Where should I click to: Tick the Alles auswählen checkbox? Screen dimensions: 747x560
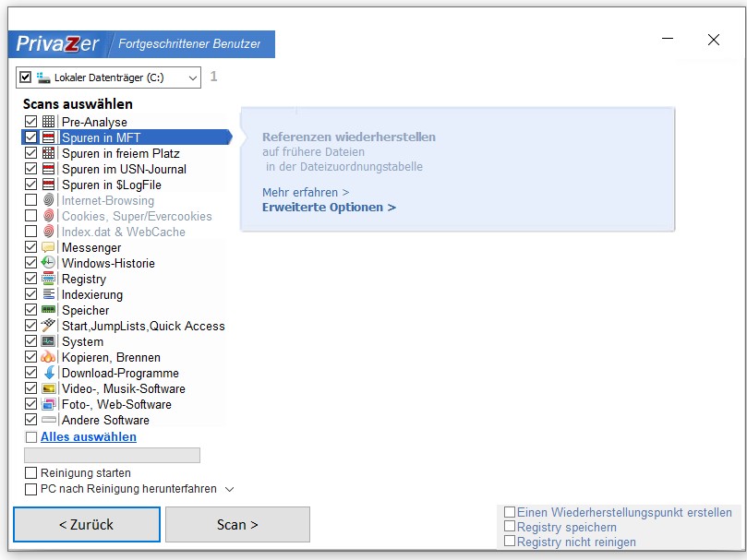coord(31,436)
